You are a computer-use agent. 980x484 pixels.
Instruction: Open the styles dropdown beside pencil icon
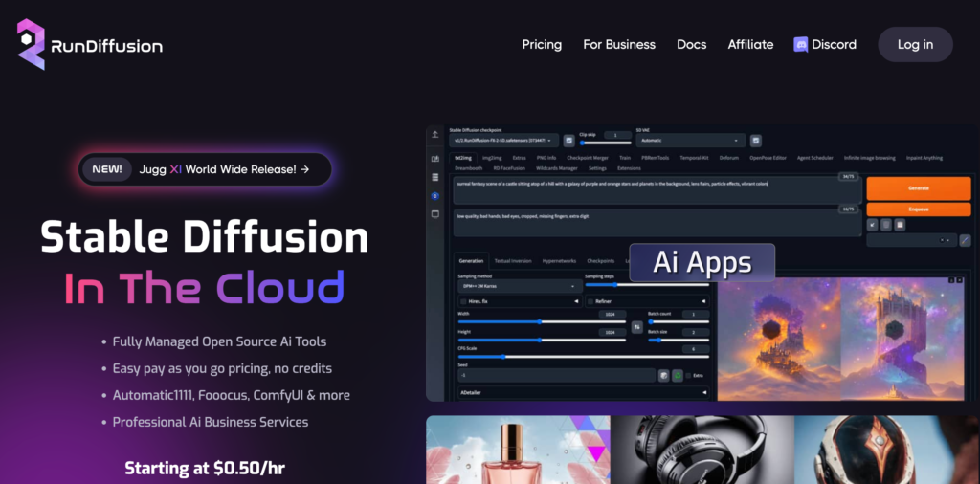(x=911, y=240)
